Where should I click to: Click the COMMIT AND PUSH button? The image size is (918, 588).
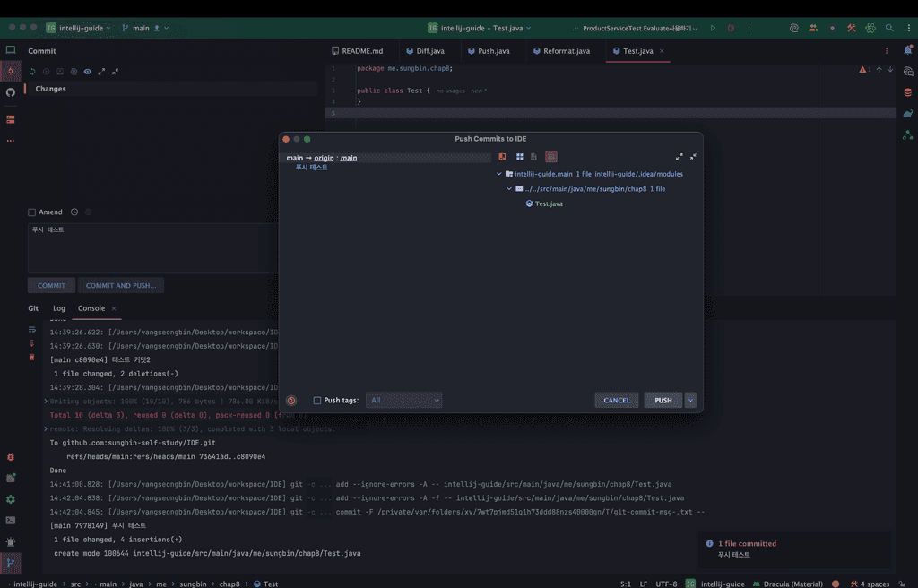(x=120, y=286)
